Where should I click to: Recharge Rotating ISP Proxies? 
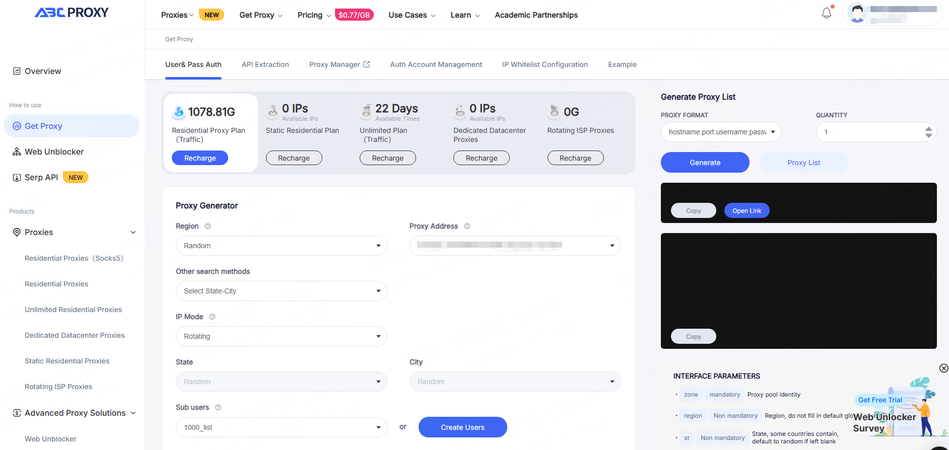(x=576, y=158)
